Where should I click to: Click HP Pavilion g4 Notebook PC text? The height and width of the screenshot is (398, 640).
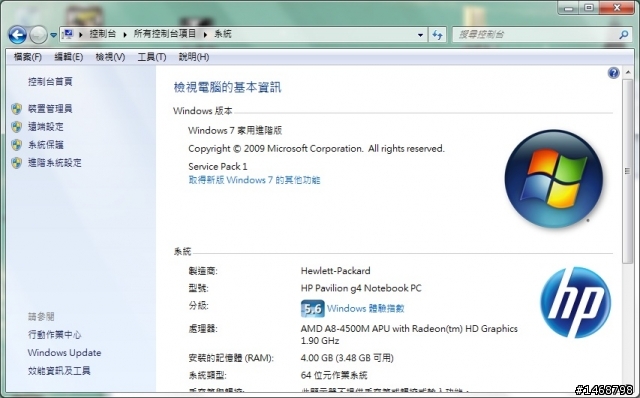click(361, 288)
